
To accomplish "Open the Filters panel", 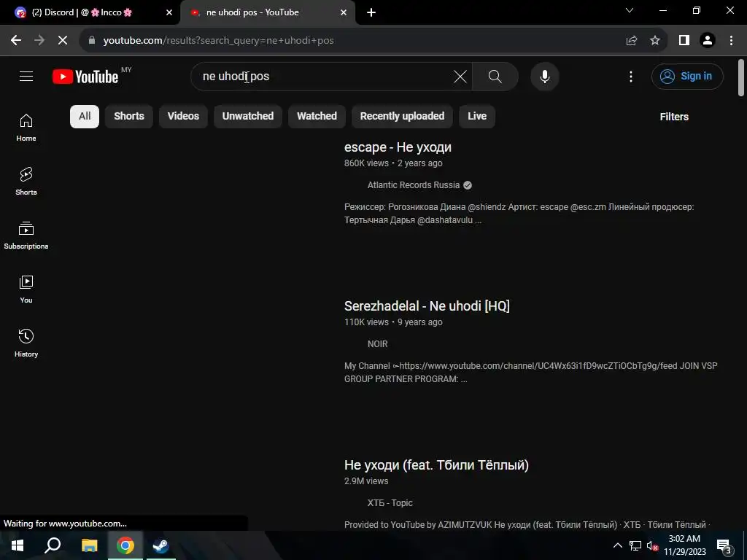I will (674, 117).
